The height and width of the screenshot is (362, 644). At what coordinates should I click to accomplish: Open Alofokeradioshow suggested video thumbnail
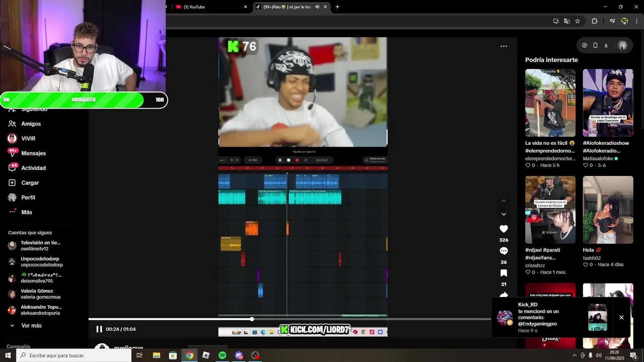click(608, 103)
